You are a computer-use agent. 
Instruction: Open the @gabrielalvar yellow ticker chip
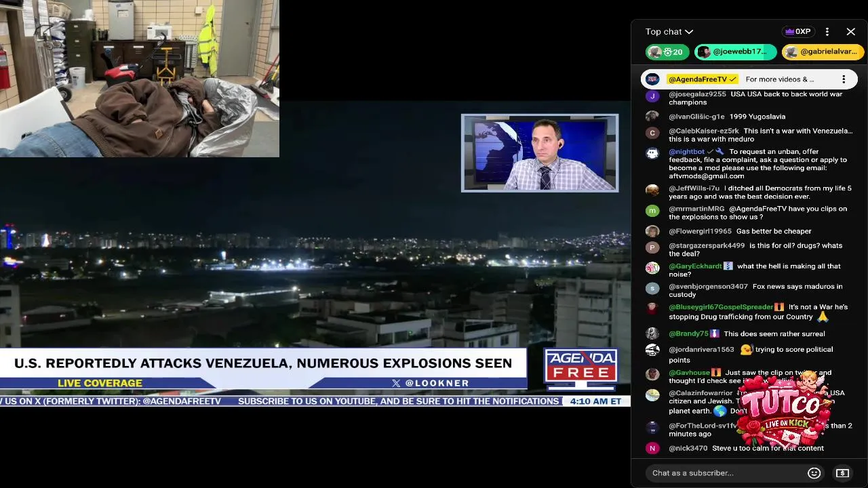tap(823, 52)
